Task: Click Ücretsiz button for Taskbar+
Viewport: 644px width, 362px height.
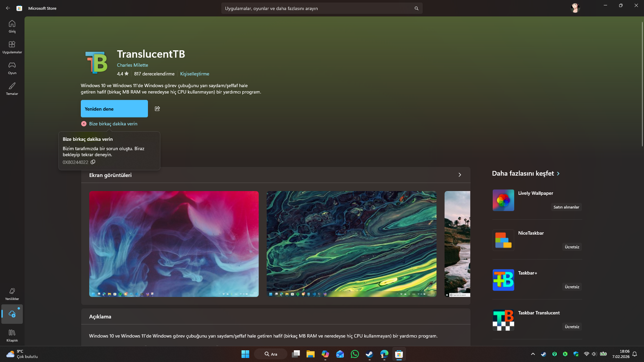Action: (572, 287)
